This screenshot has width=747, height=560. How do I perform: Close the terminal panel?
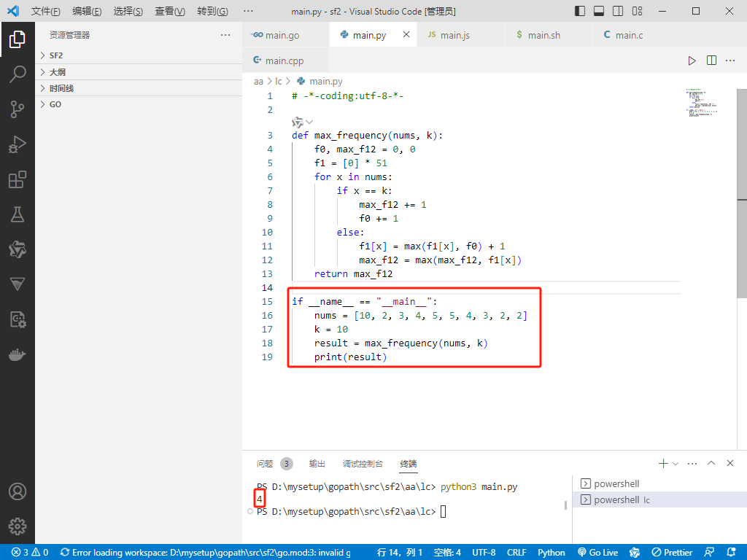pyautogui.click(x=729, y=463)
